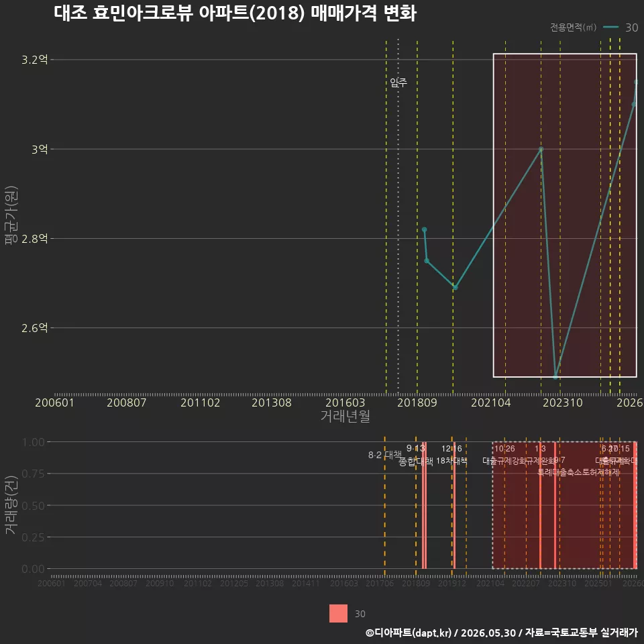Click the 18차대책 annotation label
The width and height of the screenshot is (644, 644).
point(451,461)
